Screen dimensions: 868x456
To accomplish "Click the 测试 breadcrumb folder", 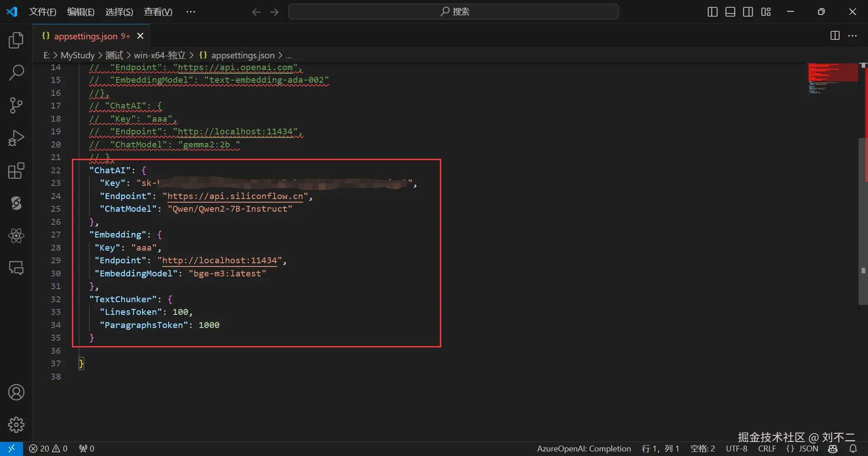I will (x=114, y=55).
